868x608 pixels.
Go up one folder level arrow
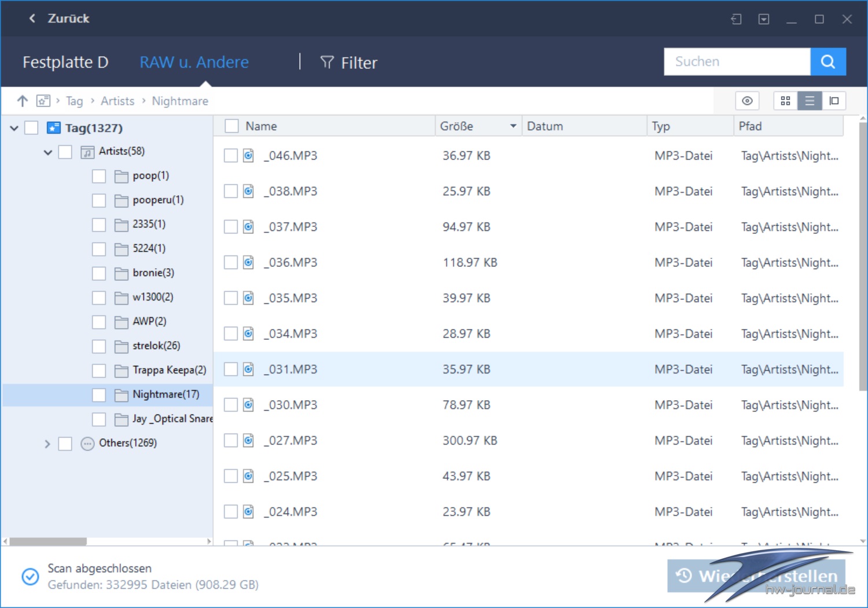[22, 101]
